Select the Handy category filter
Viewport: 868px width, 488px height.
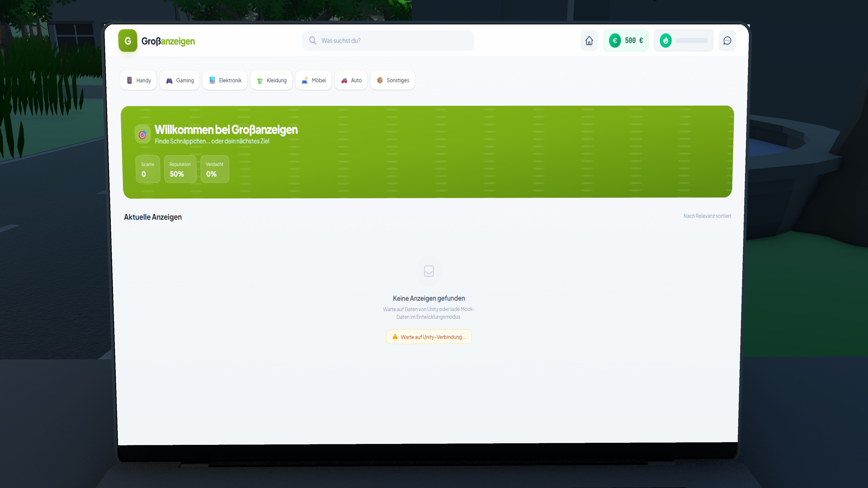(x=138, y=80)
